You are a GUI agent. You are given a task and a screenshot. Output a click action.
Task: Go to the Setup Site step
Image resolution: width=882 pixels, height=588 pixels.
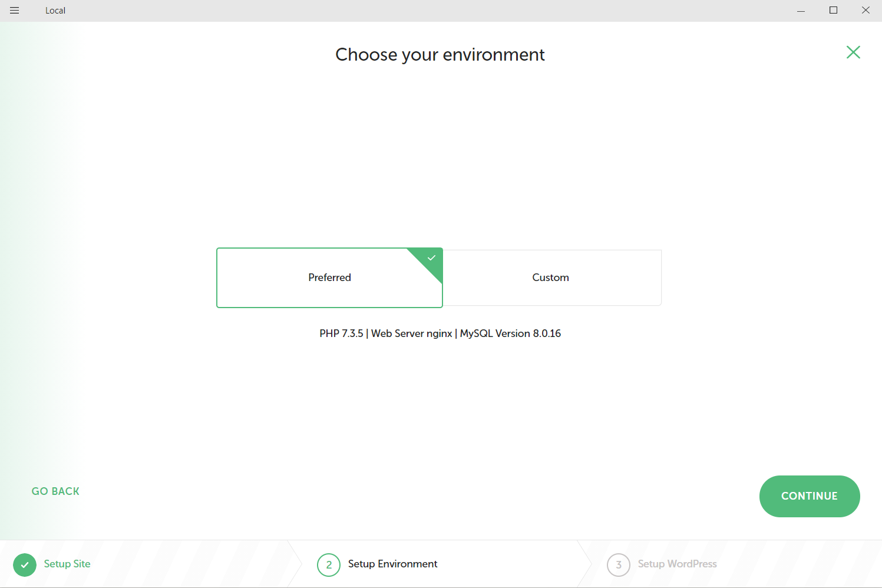(67, 564)
